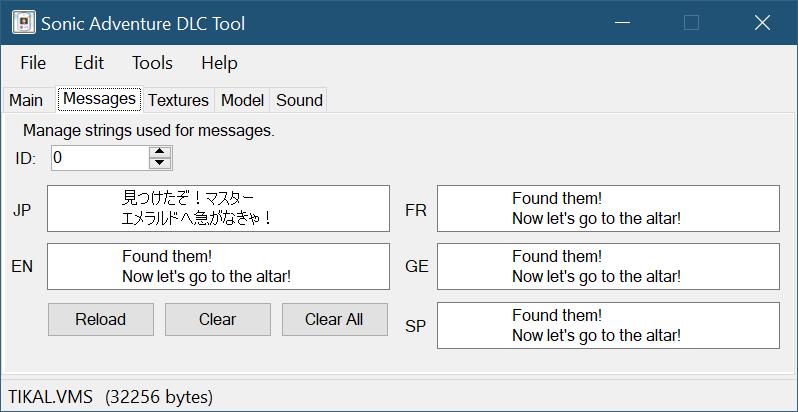Screen dimensions: 798x412
Task: Switch to the Textures tab
Action: pos(178,100)
